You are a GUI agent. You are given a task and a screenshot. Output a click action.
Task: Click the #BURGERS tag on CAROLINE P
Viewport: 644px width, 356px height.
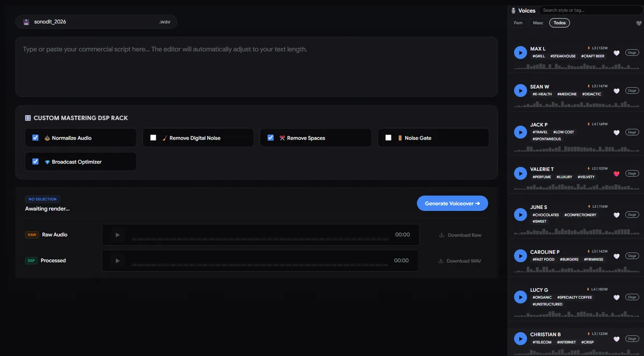569,259
